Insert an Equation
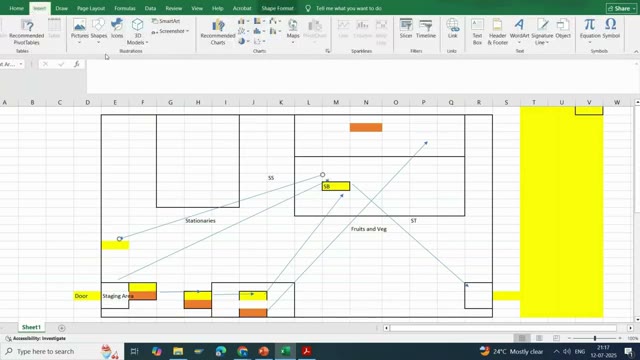640x360 pixels. [x=590, y=31]
